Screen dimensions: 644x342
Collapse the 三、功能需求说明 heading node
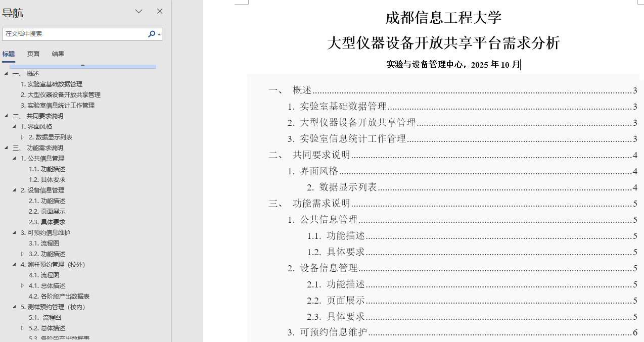tap(6, 148)
